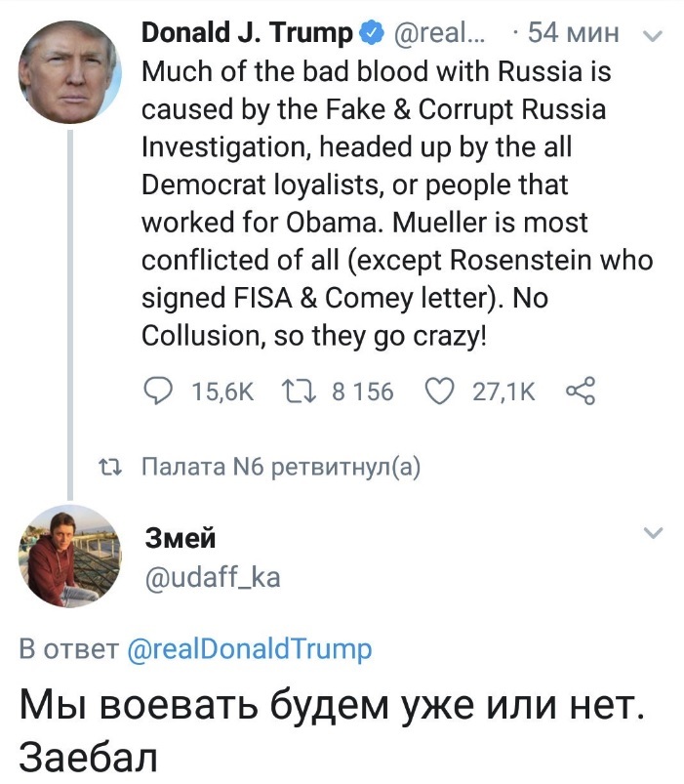684x784 pixels.
Task: Click the blue verified badge
Action: 372,34
